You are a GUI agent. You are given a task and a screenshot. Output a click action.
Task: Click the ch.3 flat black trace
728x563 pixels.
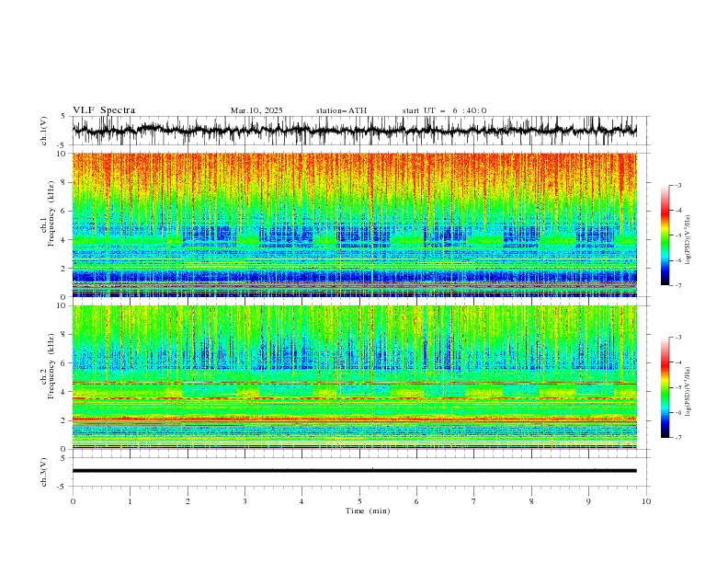tap(354, 471)
